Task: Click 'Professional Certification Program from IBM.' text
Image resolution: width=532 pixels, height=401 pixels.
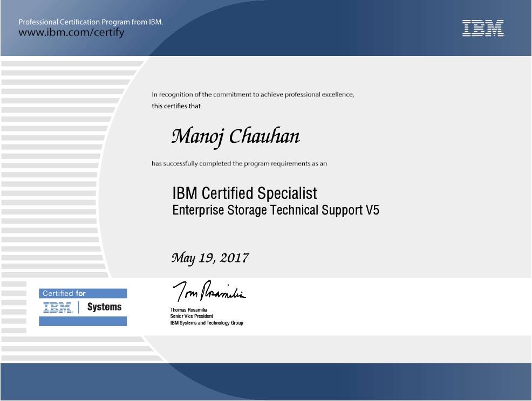Action: point(91,22)
